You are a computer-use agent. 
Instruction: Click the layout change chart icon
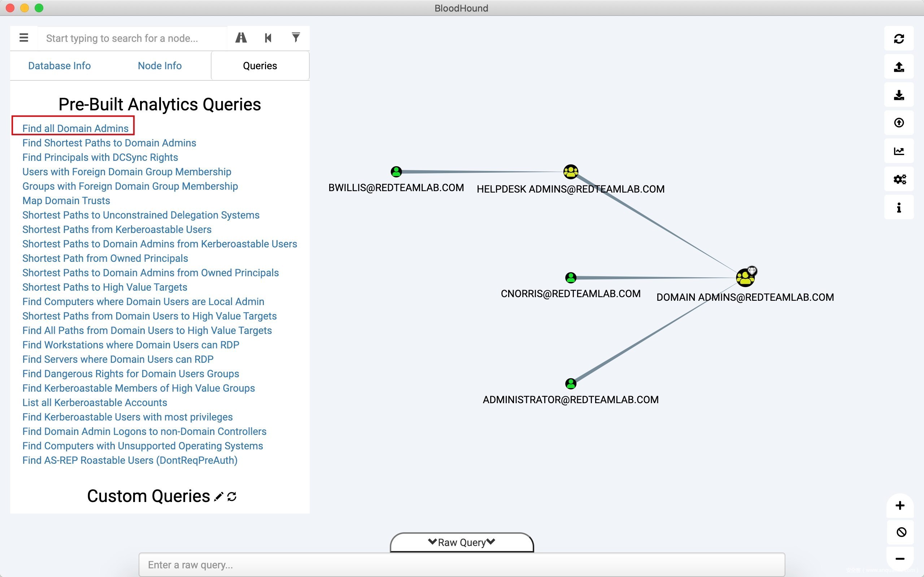click(x=899, y=151)
